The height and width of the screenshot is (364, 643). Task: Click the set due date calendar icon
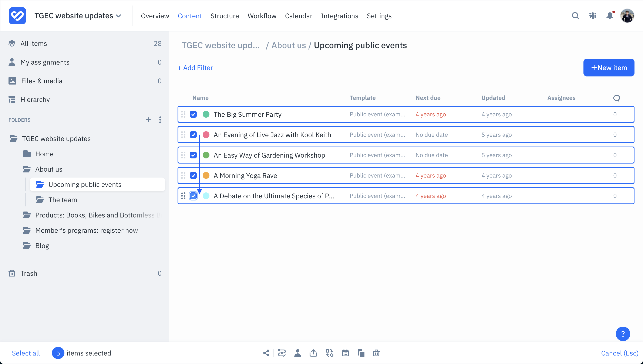click(x=345, y=353)
